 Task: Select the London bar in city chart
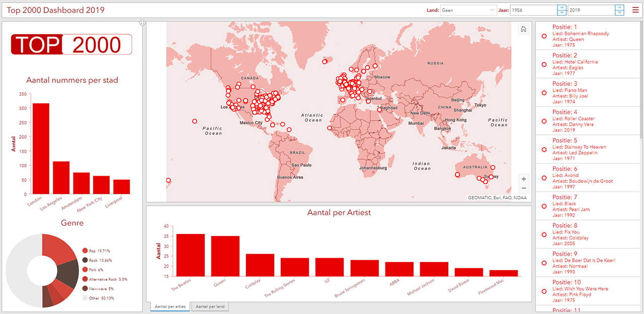click(x=41, y=148)
